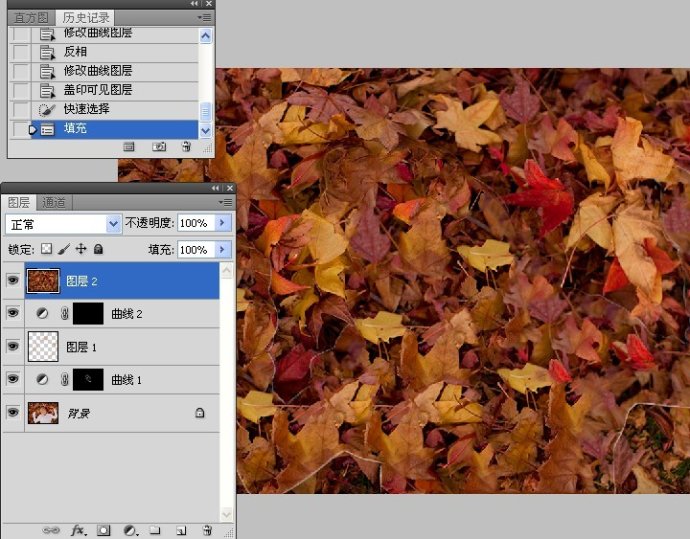The width and height of the screenshot is (690, 539).
Task: Click the 不透明度 value field
Action: 196,223
